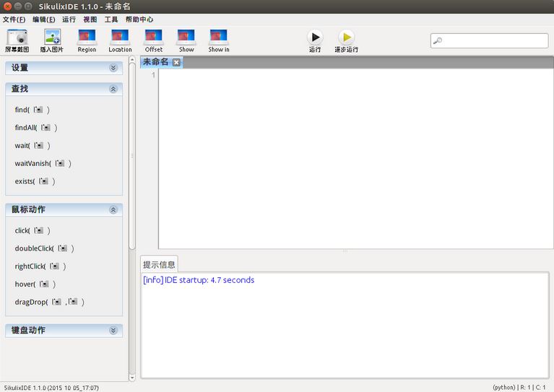Click the camera icon inside hover( )
The width and height of the screenshot is (554, 392).
pyautogui.click(x=44, y=284)
